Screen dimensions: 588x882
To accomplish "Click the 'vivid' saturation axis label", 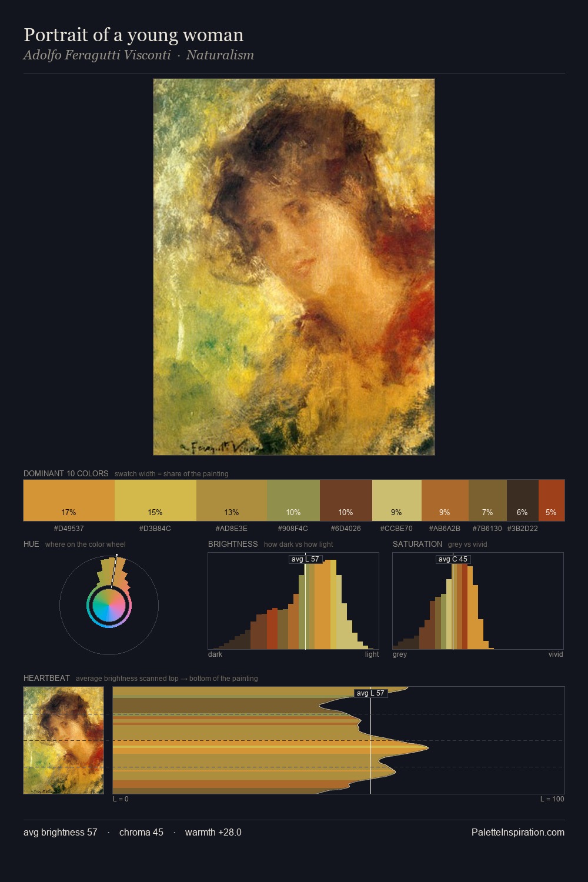I will (x=556, y=654).
